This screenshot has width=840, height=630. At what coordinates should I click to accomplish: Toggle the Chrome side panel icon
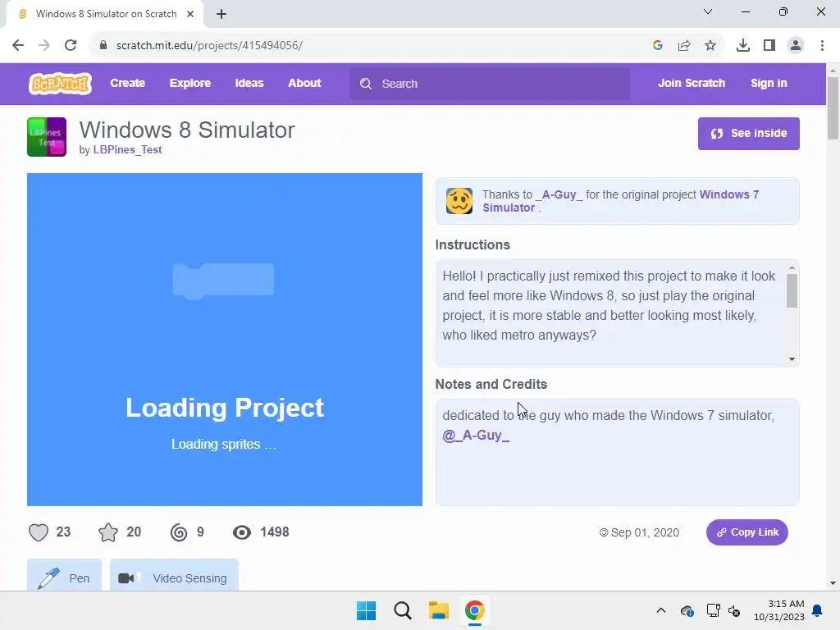point(769,45)
